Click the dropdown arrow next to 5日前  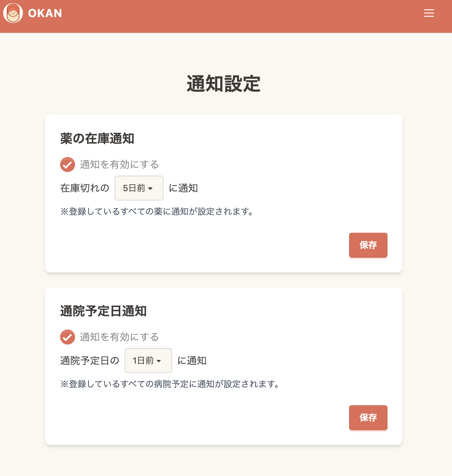click(151, 188)
